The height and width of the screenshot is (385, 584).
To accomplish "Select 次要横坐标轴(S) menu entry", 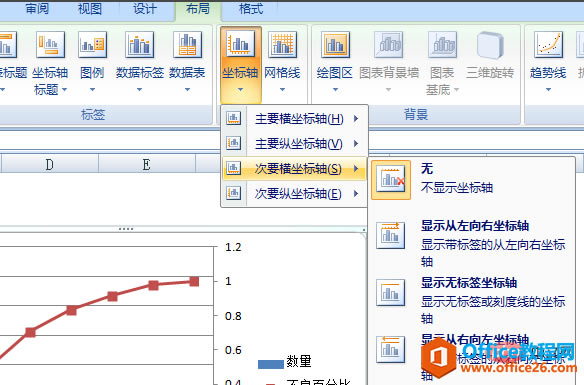I will pyautogui.click(x=295, y=169).
